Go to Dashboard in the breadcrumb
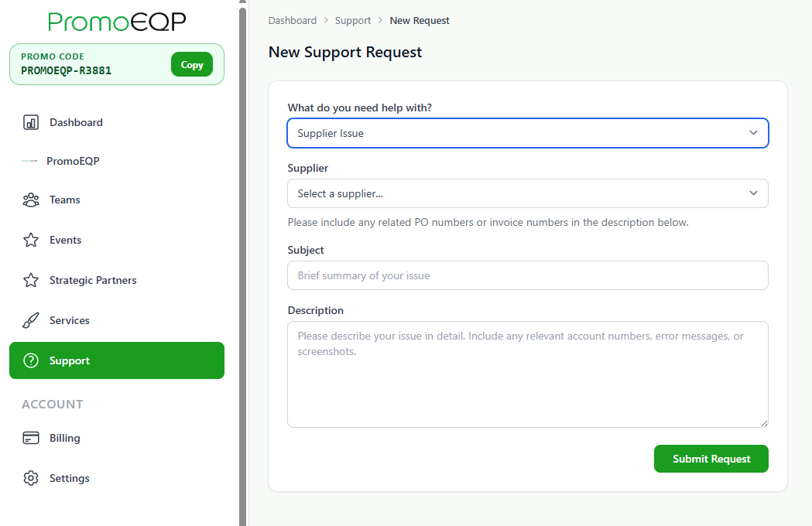Screen dimensions: 812x526 point(292,21)
